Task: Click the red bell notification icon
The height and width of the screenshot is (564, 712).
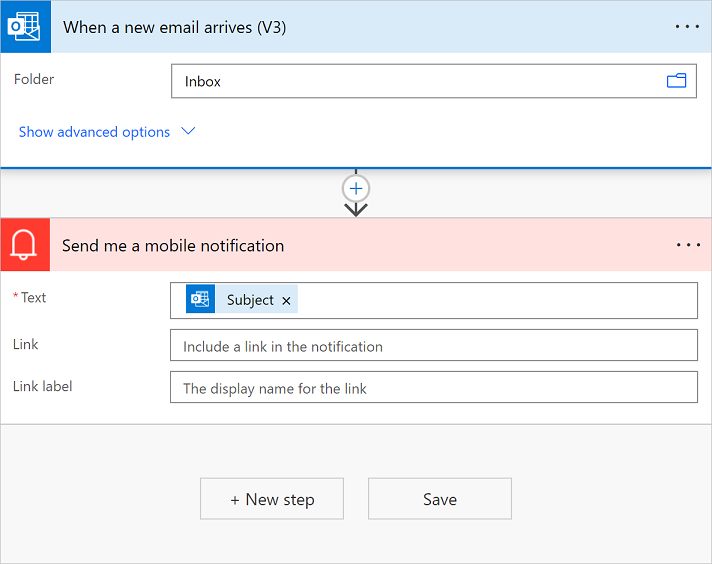Action: tap(24, 246)
